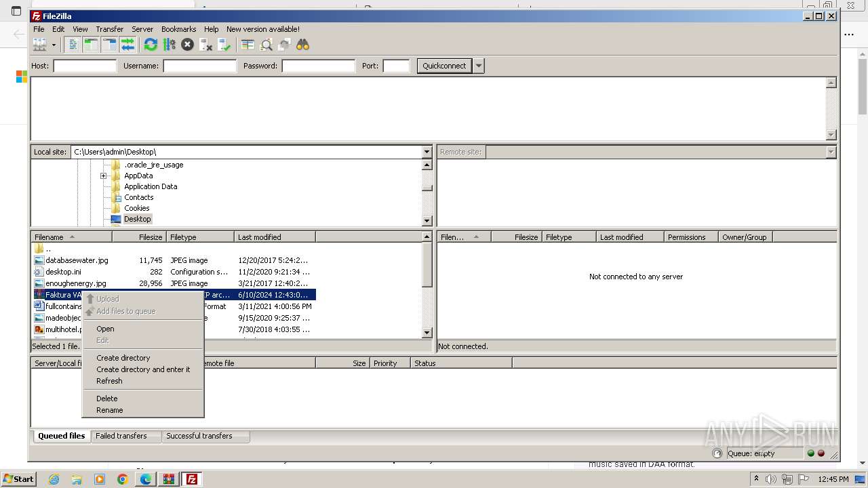This screenshot has width=868, height=488.
Task: Focus the Port input field
Action: [x=396, y=66]
